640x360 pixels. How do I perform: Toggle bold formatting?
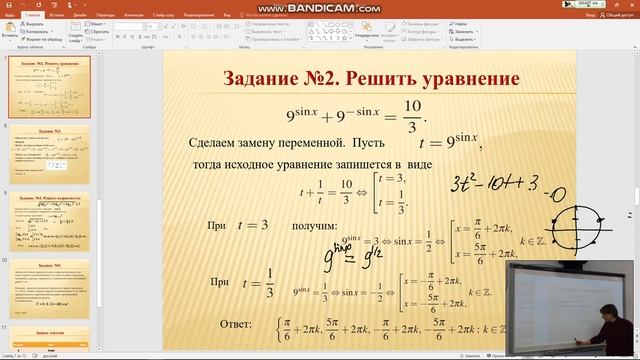pos(118,37)
